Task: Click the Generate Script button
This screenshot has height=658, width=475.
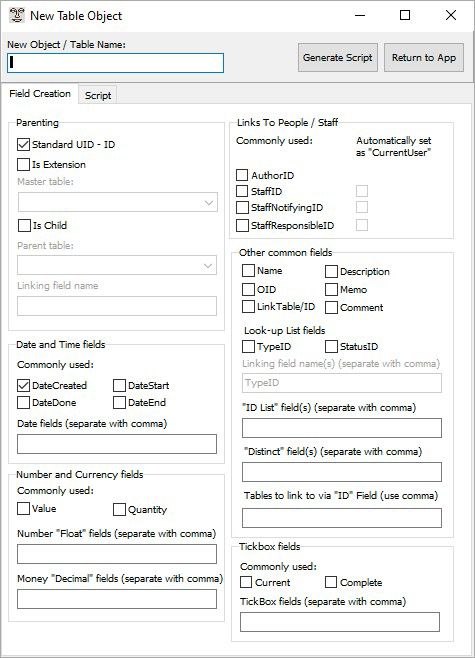Action: click(x=338, y=57)
